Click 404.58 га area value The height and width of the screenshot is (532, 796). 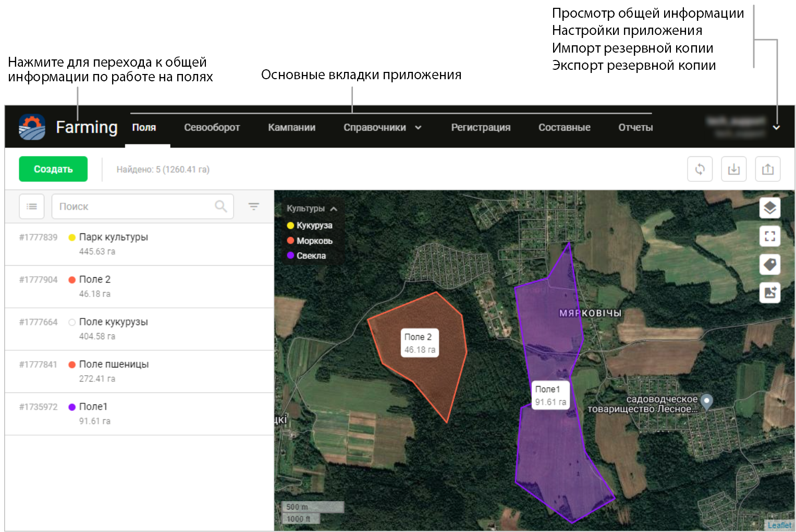click(x=97, y=337)
